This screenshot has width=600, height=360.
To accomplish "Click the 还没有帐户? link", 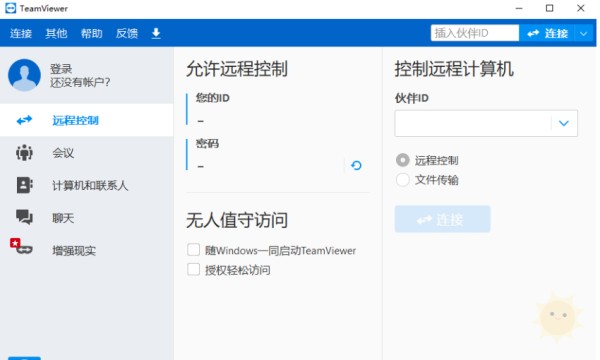I will [x=80, y=82].
